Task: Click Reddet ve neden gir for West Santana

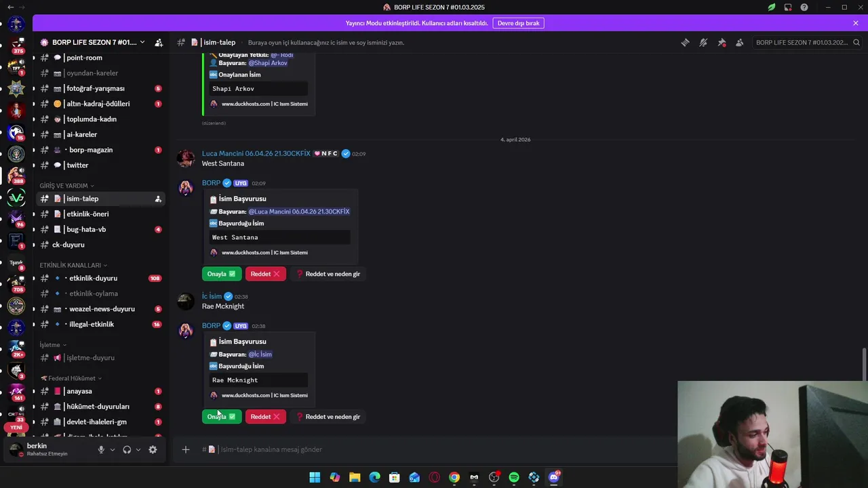Action: point(328,274)
